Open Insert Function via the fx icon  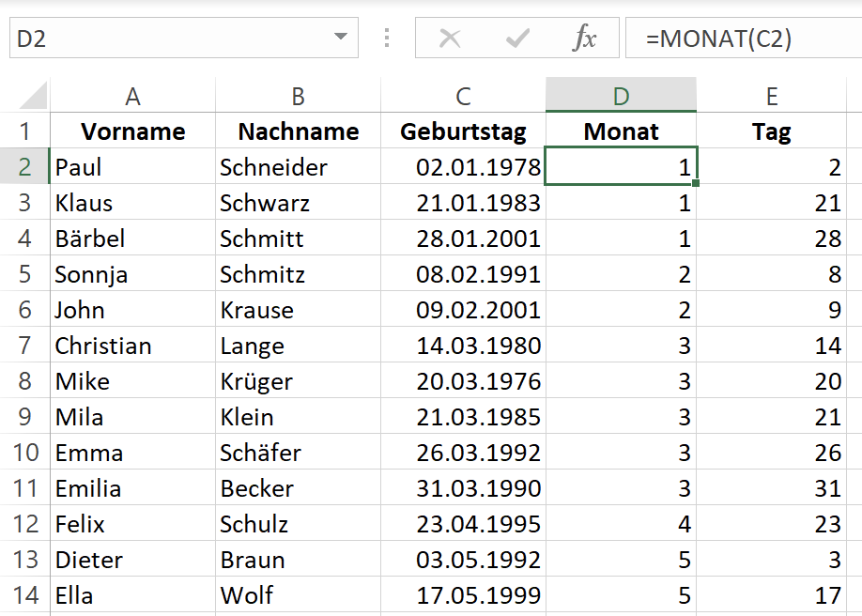(584, 38)
